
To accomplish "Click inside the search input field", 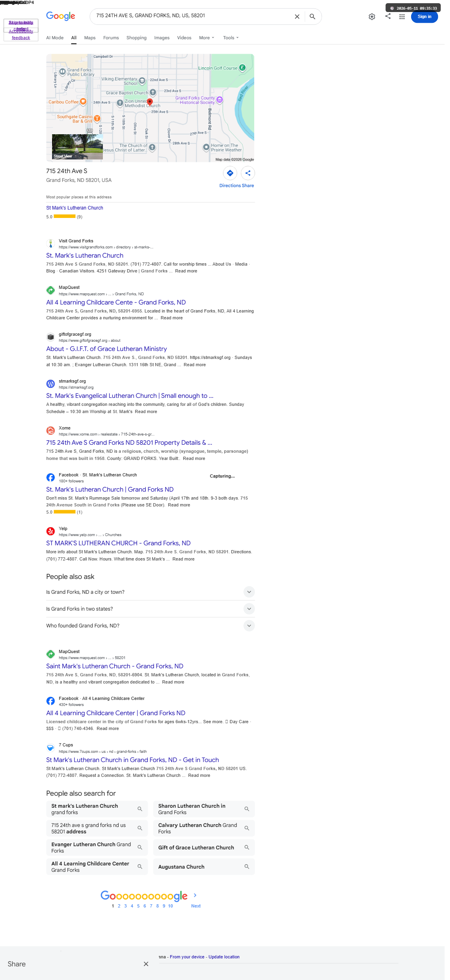I will 192,16.
